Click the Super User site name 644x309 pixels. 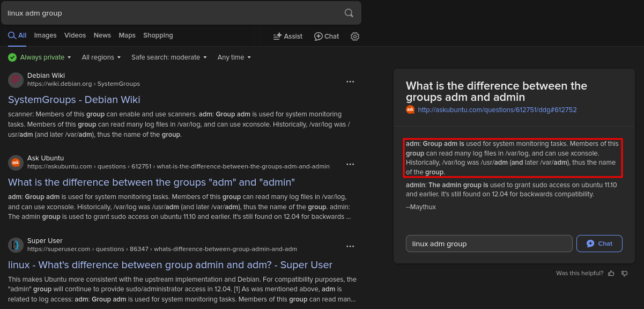click(45, 240)
